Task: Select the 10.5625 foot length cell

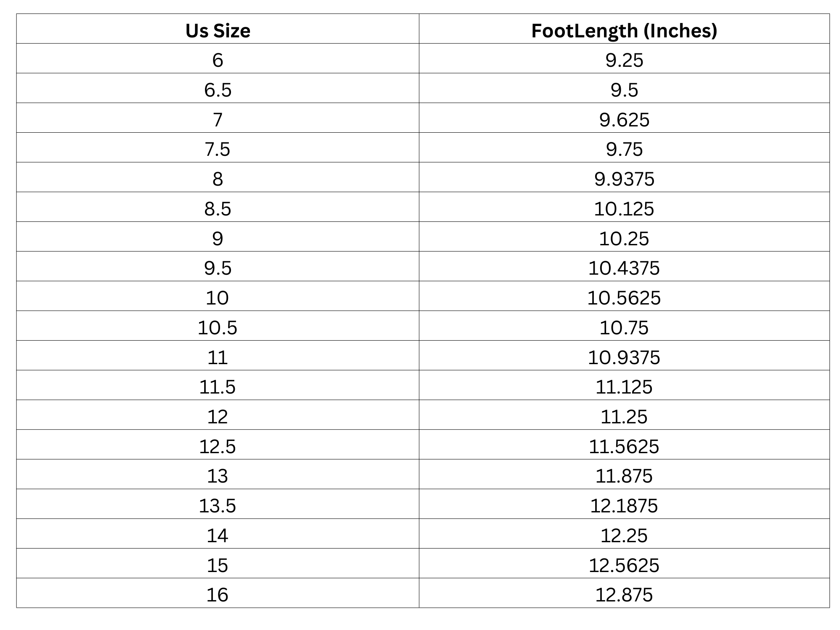Action: tap(624, 296)
